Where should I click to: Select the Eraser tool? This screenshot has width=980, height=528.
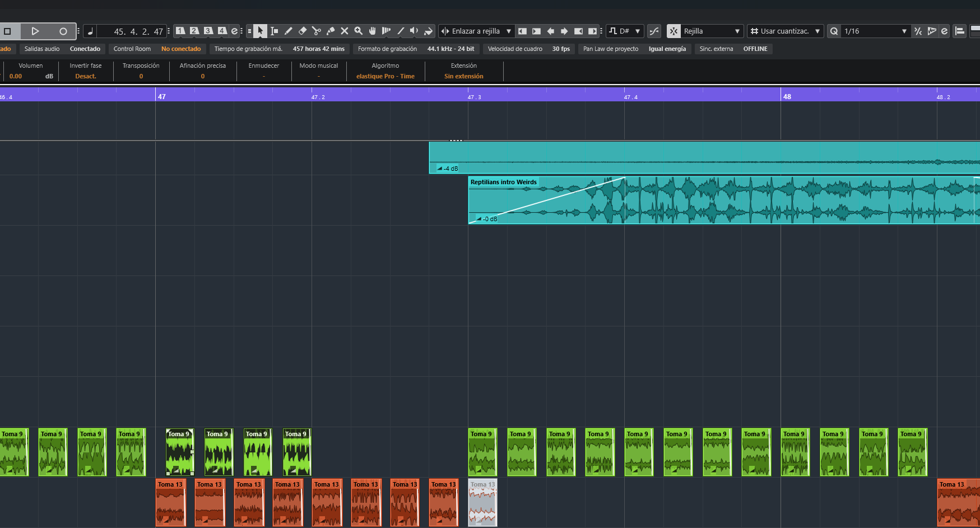(303, 31)
